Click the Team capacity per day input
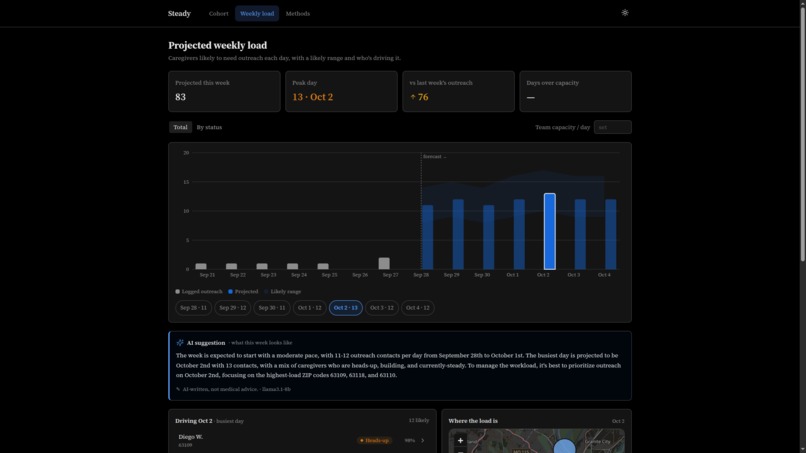This screenshot has width=806, height=453. click(612, 127)
